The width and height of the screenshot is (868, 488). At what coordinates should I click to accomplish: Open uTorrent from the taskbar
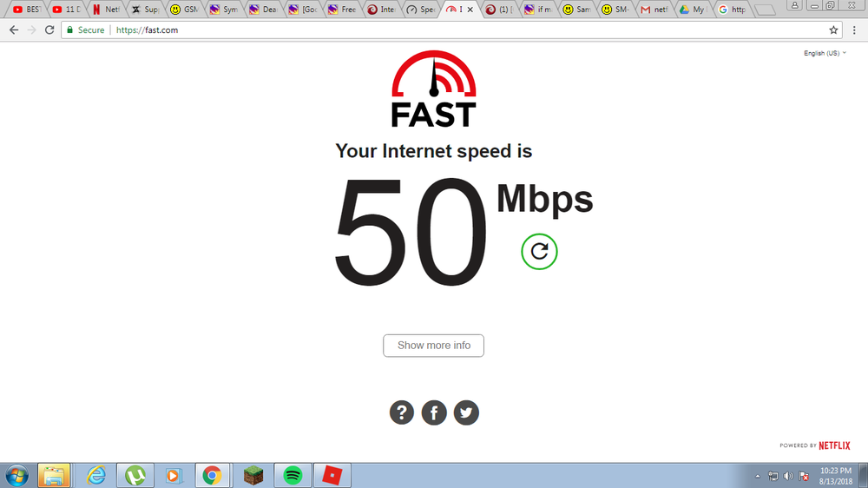(x=135, y=475)
